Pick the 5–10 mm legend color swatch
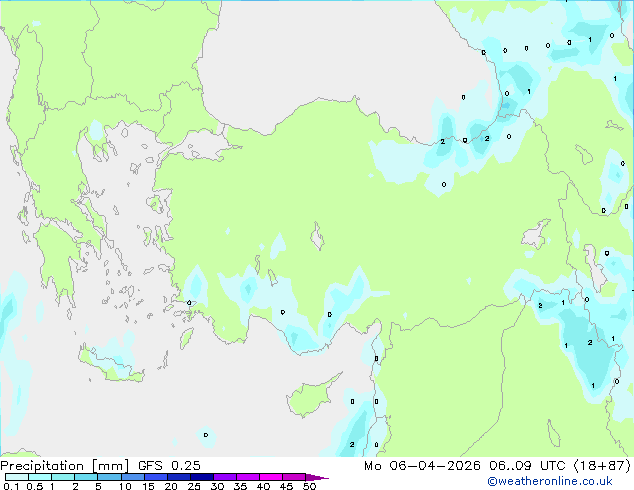The width and height of the screenshot is (634, 490). pos(109,477)
